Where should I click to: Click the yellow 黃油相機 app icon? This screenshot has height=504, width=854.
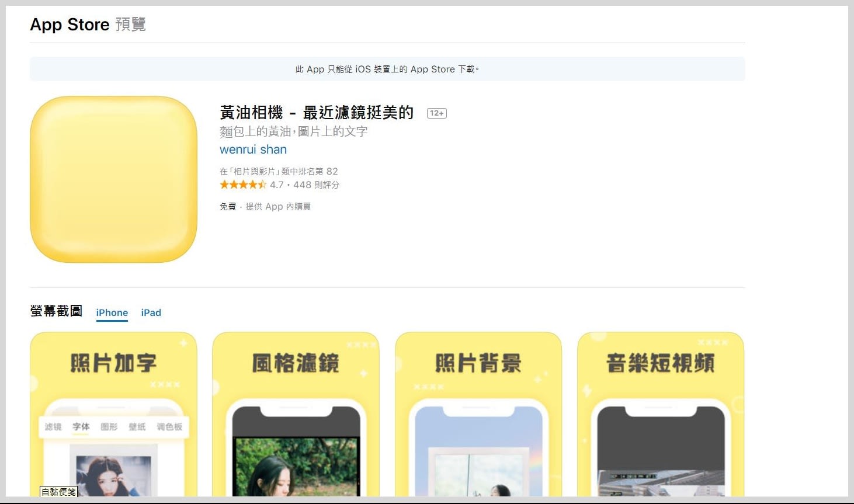(113, 179)
